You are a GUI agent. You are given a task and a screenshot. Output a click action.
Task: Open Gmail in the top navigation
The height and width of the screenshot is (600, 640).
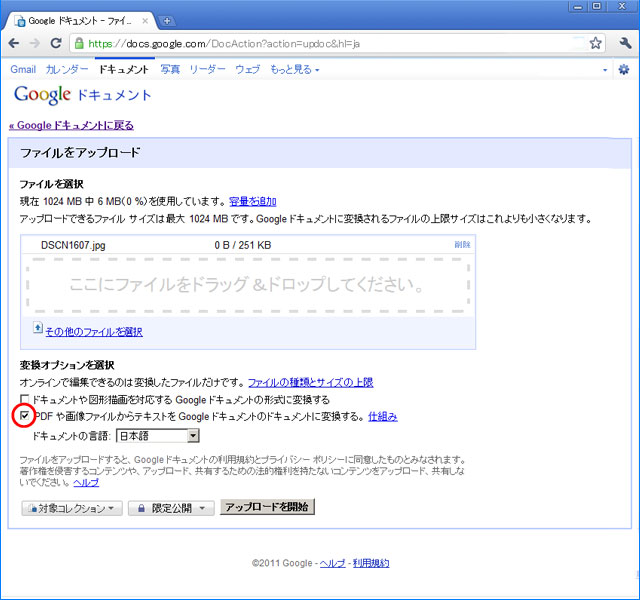(23, 69)
